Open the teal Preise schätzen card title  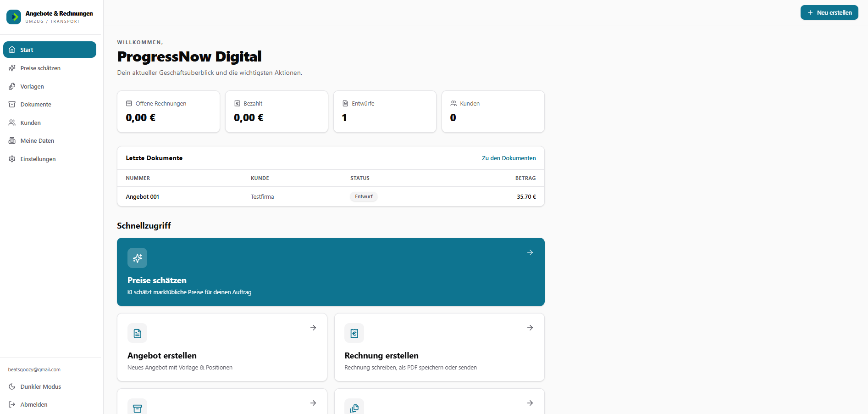157,280
